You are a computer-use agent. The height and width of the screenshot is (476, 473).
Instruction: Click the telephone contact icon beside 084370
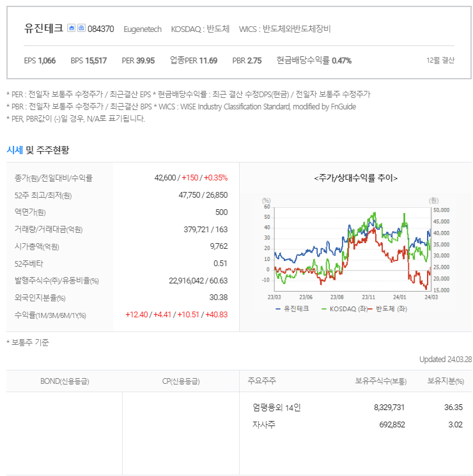coord(81,28)
